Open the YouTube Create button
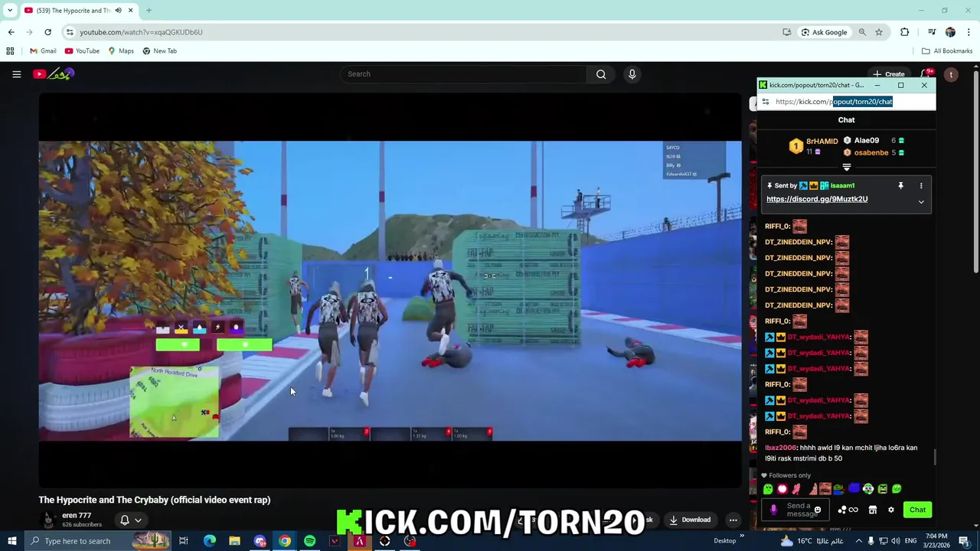This screenshot has width=980, height=551. pyautogui.click(x=888, y=74)
